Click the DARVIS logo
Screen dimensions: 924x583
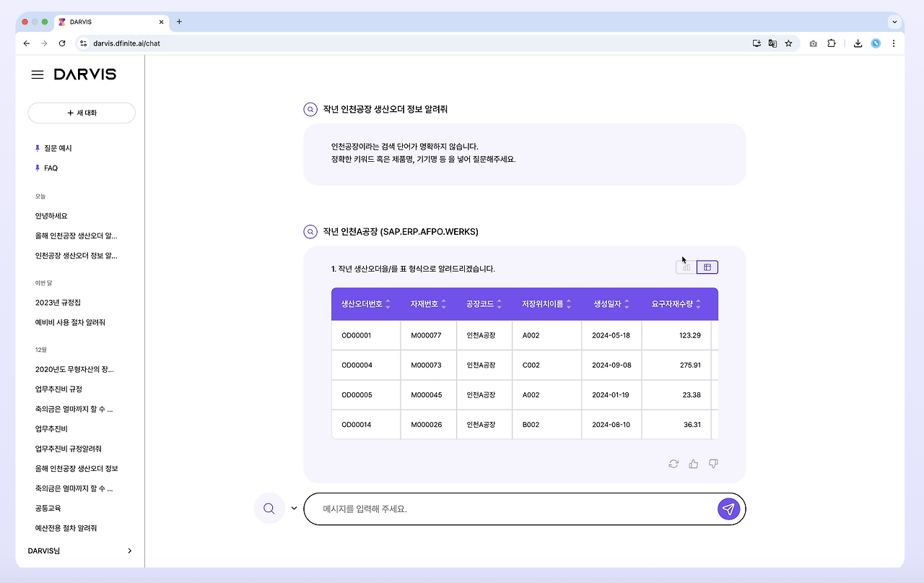(x=85, y=74)
